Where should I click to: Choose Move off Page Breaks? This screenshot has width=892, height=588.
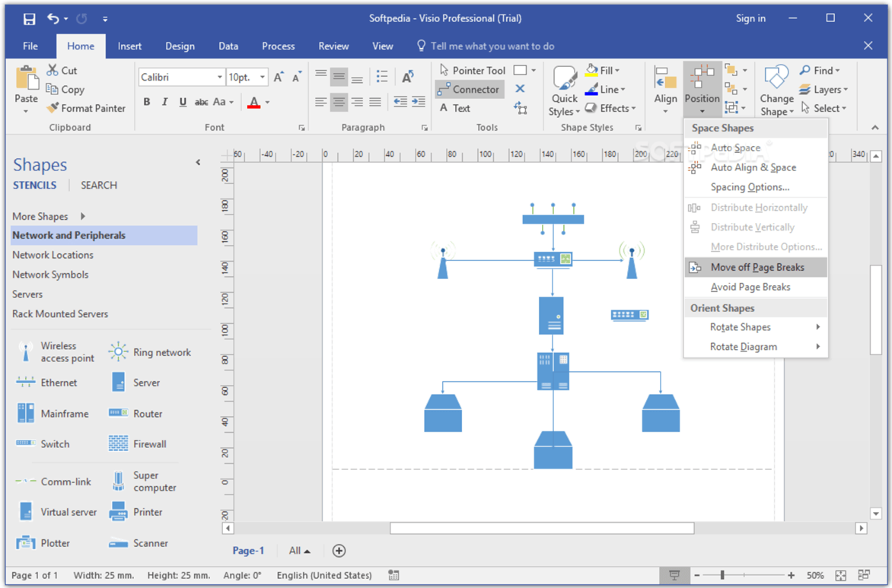pyautogui.click(x=755, y=267)
